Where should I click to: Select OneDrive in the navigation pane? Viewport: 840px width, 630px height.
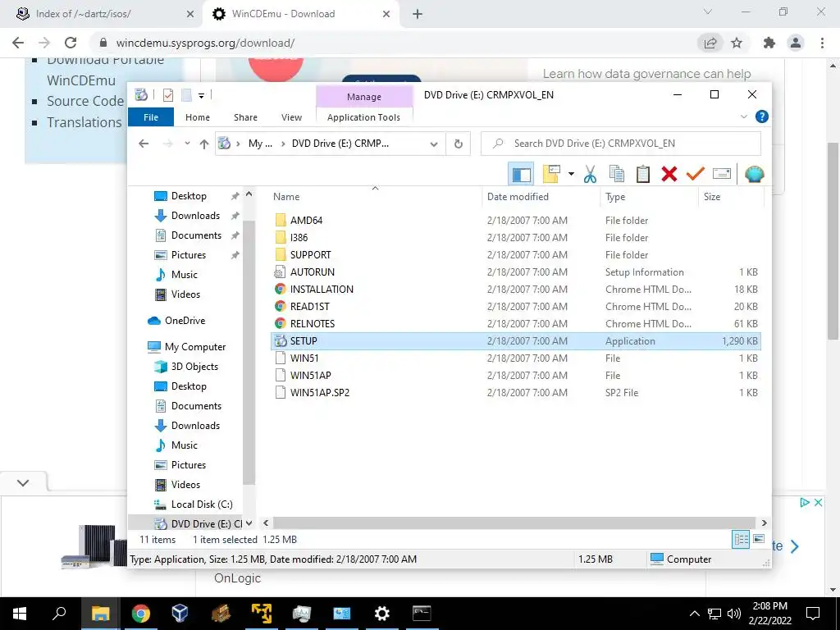click(x=185, y=321)
